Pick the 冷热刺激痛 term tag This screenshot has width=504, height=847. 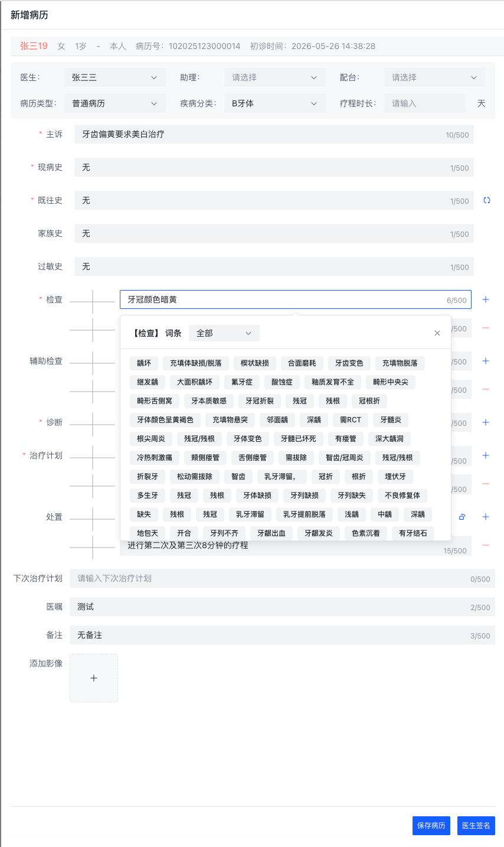tap(155, 458)
